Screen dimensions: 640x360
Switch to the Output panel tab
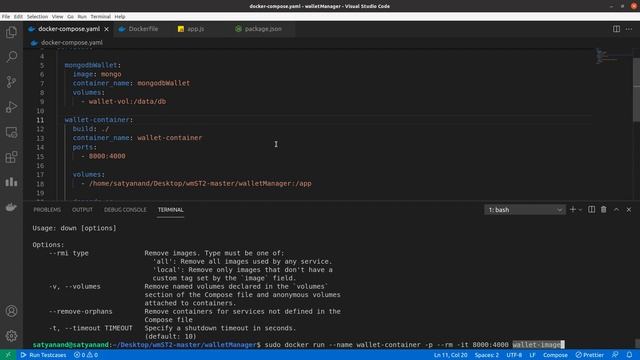point(82,210)
